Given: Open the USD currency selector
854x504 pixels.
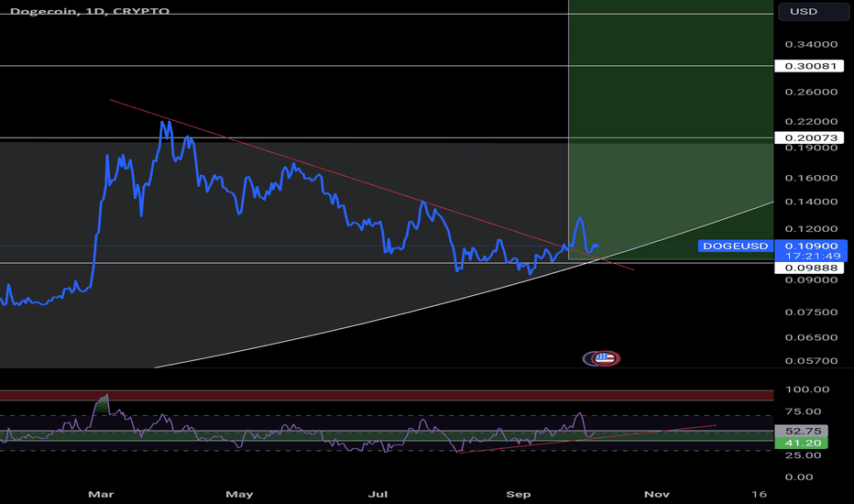Looking at the screenshot, I should pyautogui.click(x=813, y=11).
